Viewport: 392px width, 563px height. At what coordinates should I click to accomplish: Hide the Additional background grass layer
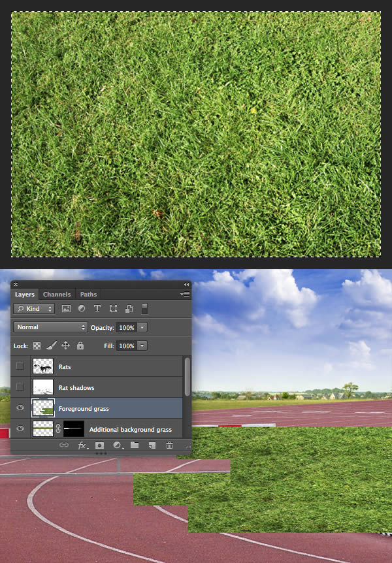coord(20,428)
